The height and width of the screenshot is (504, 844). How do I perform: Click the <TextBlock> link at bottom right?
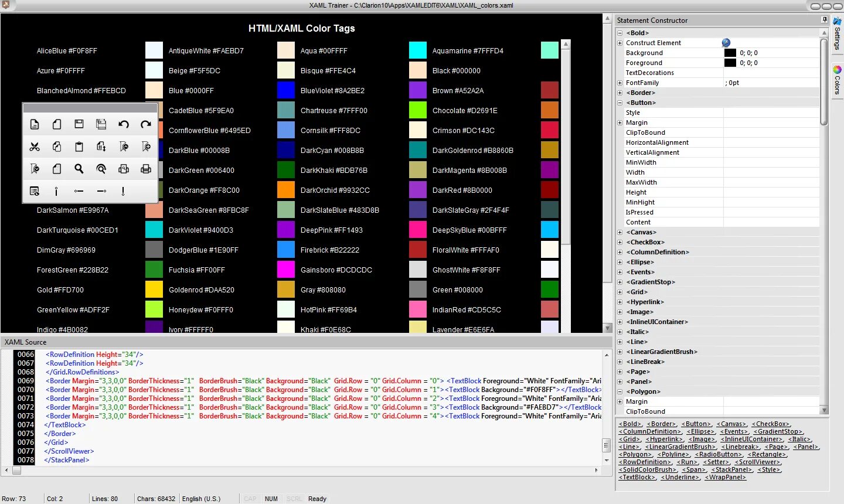(637, 477)
